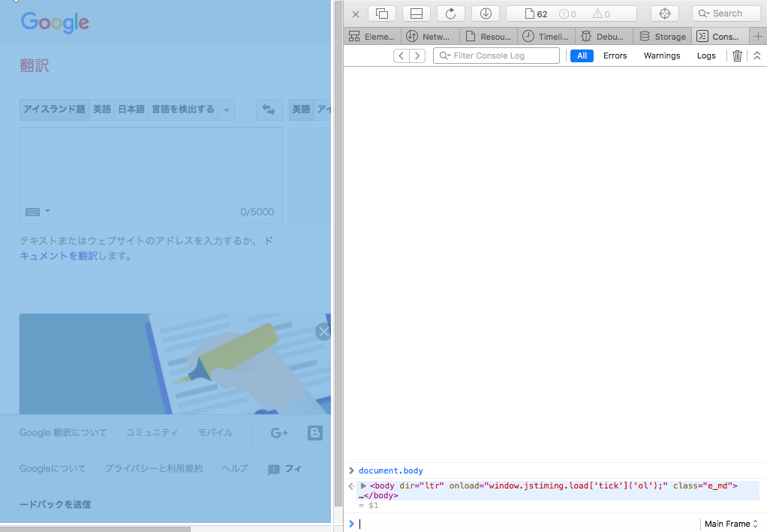Click the element selection crosshair icon
This screenshot has height=532, width=767.
coord(664,14)
